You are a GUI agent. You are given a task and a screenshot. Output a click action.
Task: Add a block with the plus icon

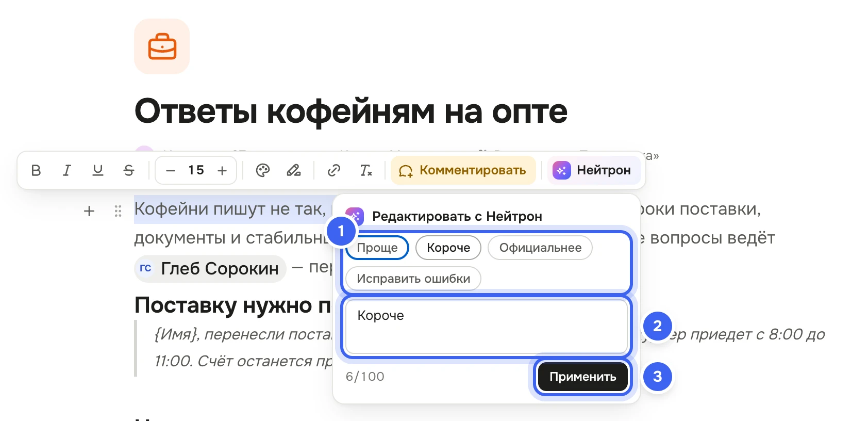point(89,211)
